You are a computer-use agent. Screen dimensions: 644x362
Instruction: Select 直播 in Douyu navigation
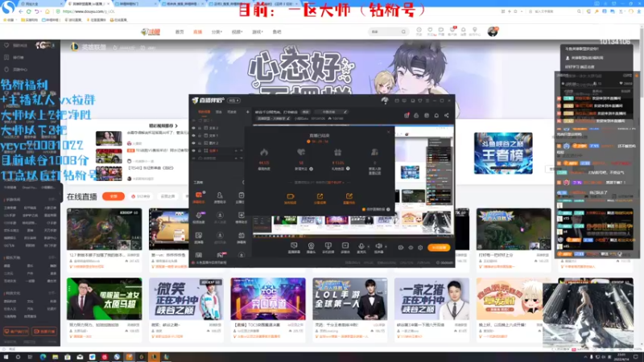click(197, 31)
